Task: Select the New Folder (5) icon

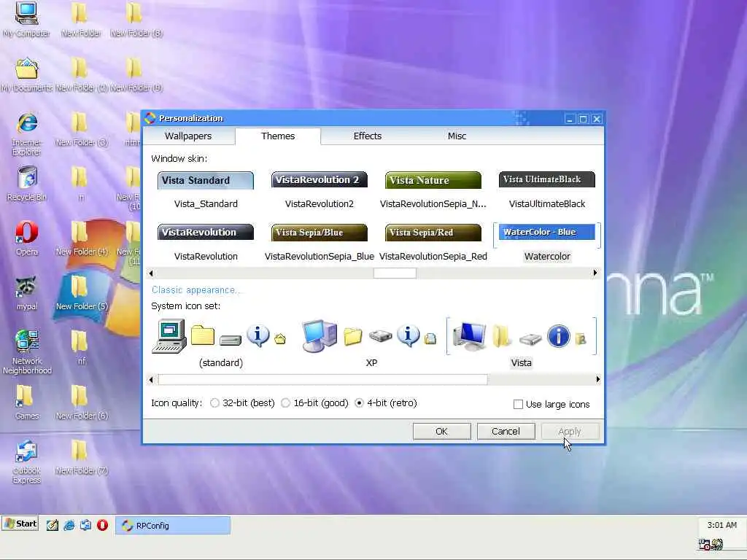Action: pos(82,293)
